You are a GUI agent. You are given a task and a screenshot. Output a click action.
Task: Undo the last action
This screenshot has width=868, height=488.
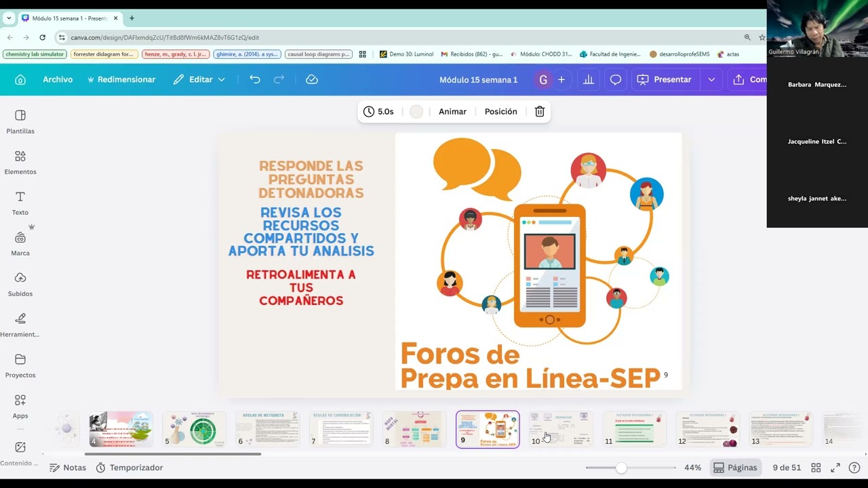[255, 79]
